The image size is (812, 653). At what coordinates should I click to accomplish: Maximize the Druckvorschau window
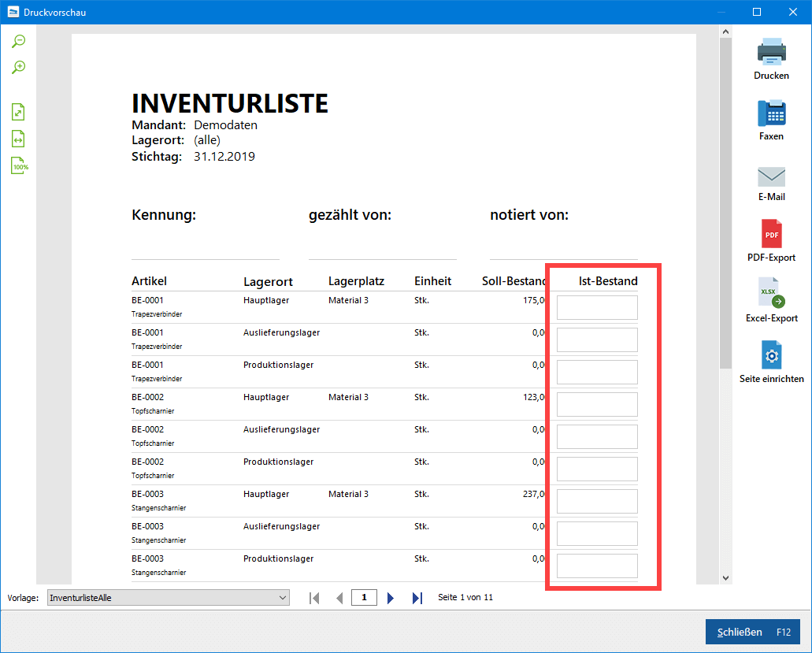point(757,12)
